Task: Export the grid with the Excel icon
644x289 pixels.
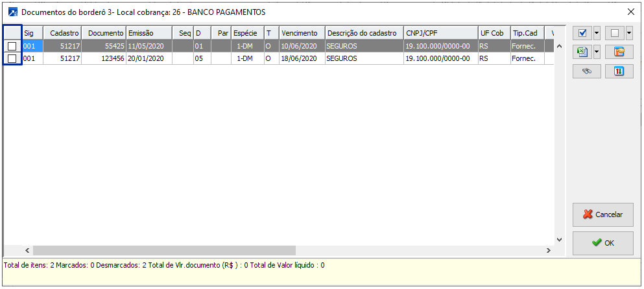Action: point(582,52)
